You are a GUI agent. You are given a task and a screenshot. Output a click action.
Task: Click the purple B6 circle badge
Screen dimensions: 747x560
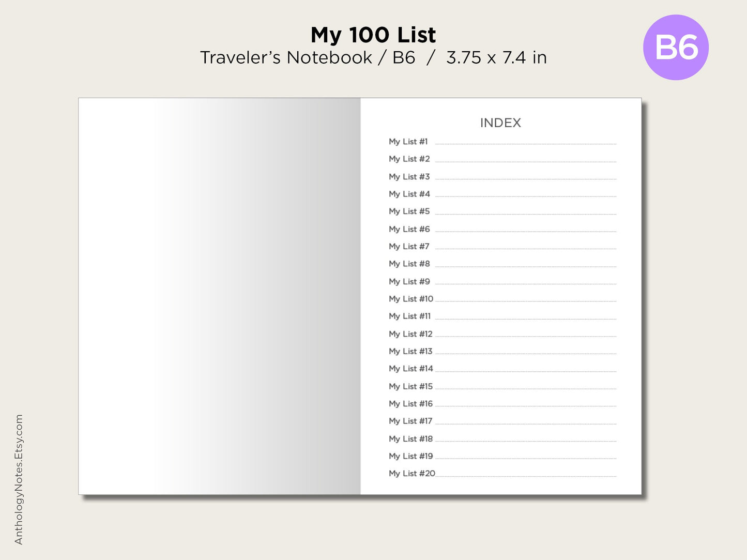coord(676,47)
